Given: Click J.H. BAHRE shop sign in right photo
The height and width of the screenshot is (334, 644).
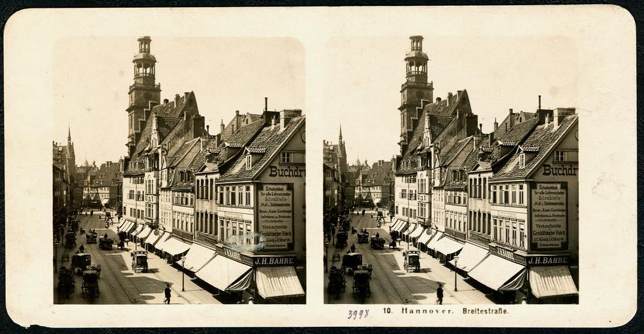Looking at the screenshot, I should [x=547, y=260].
